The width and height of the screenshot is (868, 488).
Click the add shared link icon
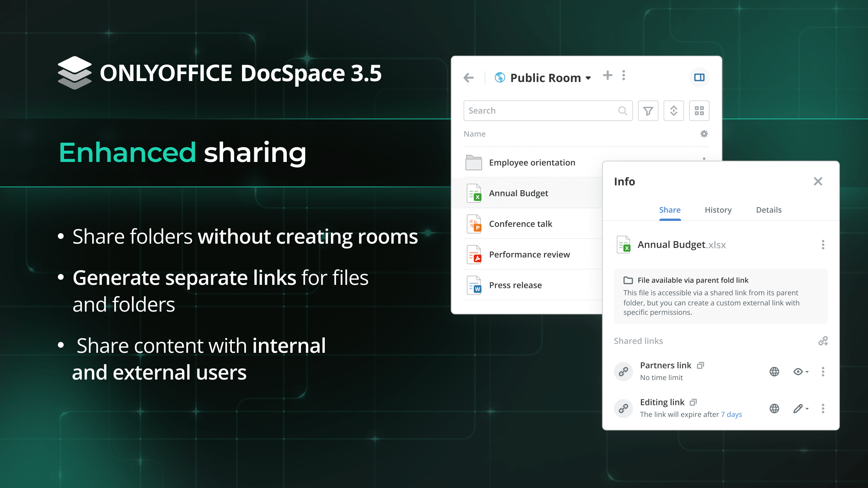[823, 341]
